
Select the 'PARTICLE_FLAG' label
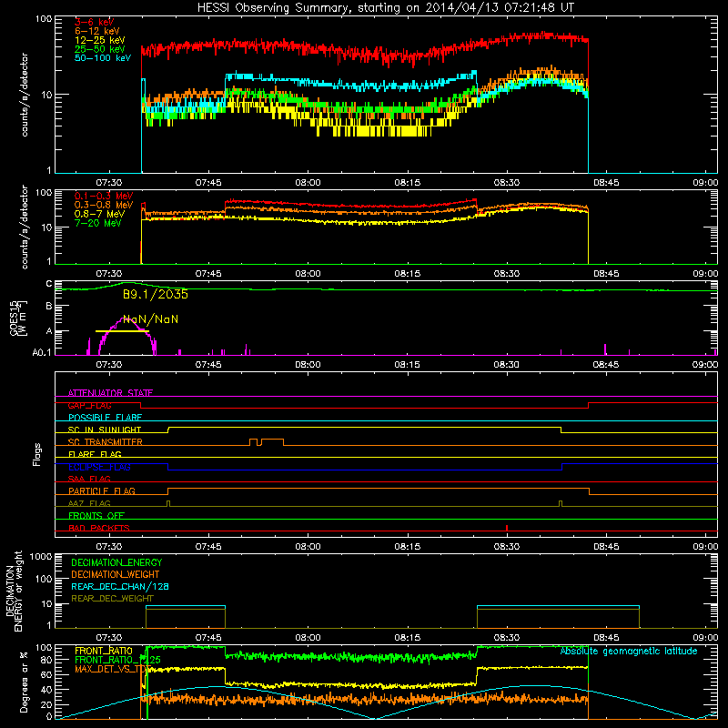(x=102, y=490)
